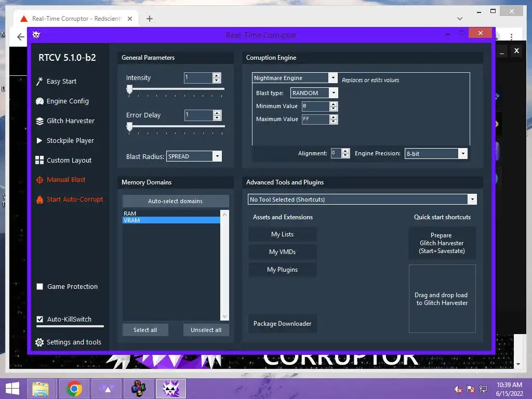Toggle Auto-KillSwitch checkbox
This screenshot has height=399, width=532.
(39, 320)
